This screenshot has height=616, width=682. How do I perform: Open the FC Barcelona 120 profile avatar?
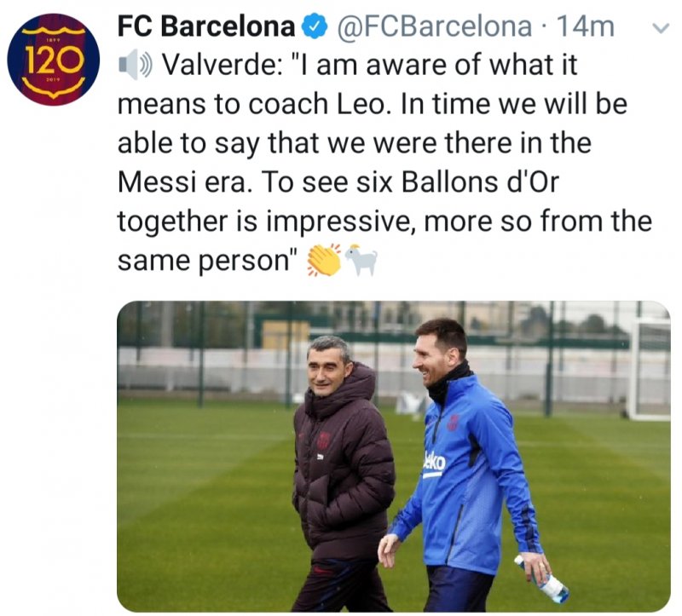[x=53, y=59]
